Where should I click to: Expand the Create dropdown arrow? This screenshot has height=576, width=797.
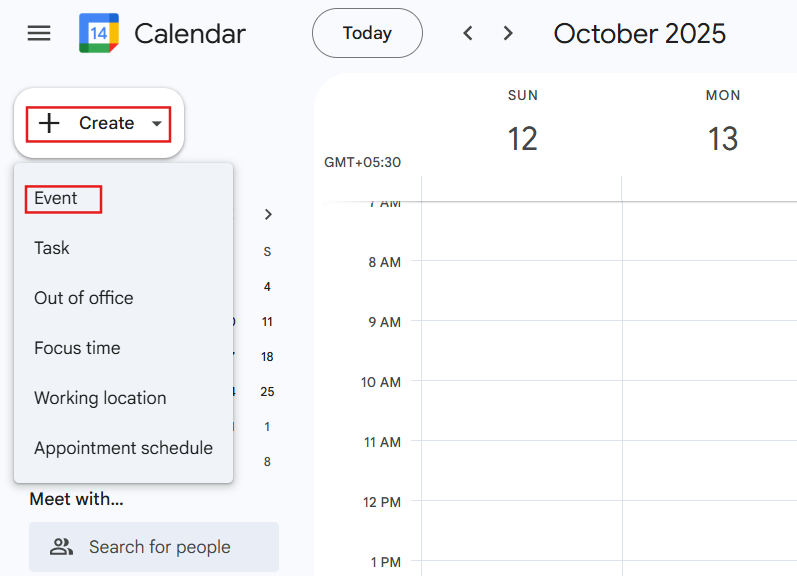click(157, 124)
